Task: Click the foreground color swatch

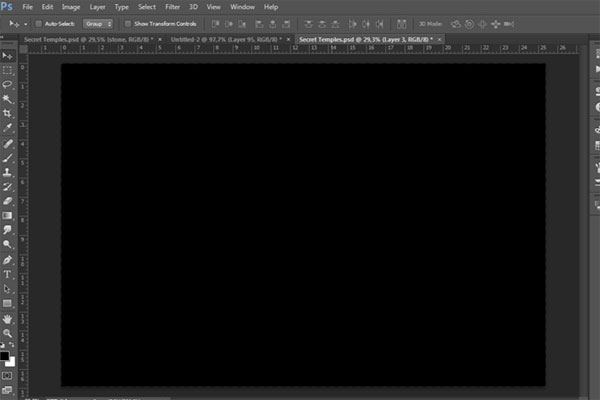Action: (5, 354)
